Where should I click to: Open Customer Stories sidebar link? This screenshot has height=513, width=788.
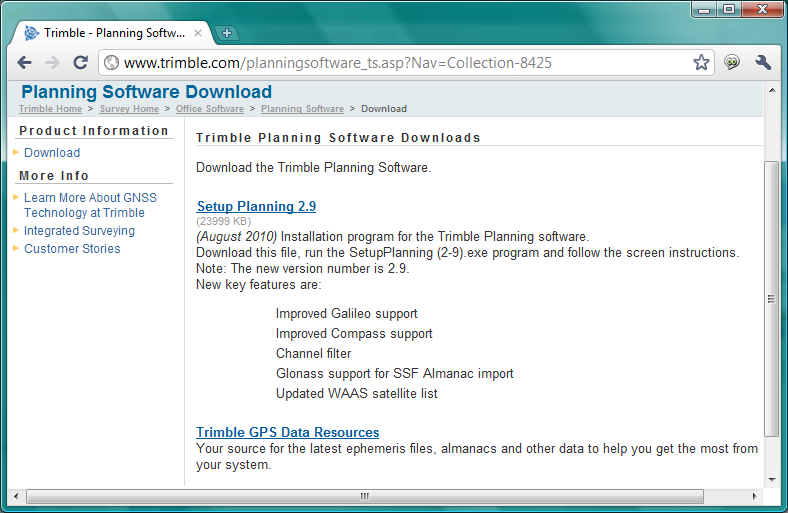point(72,249)
